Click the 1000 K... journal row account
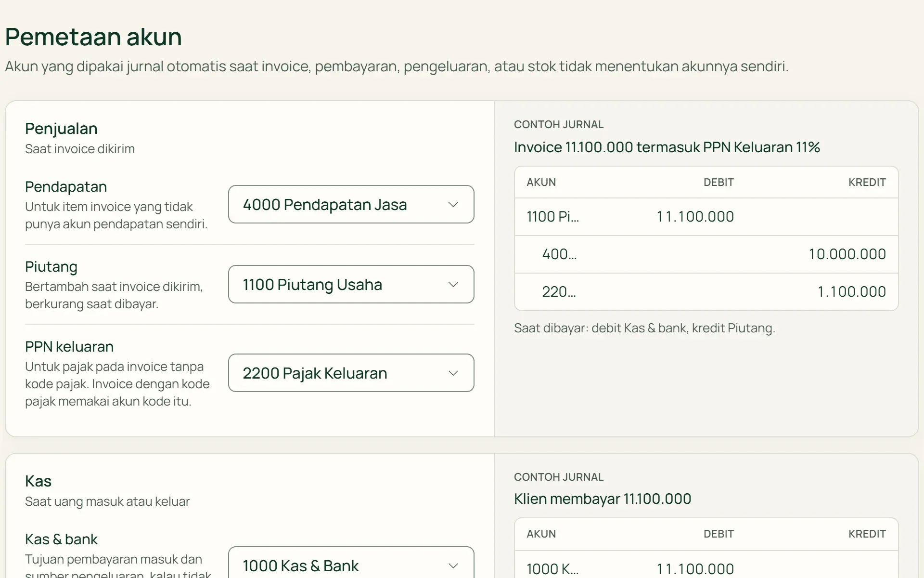Viewport: 924px width, 578px height. tap(552, 569)
